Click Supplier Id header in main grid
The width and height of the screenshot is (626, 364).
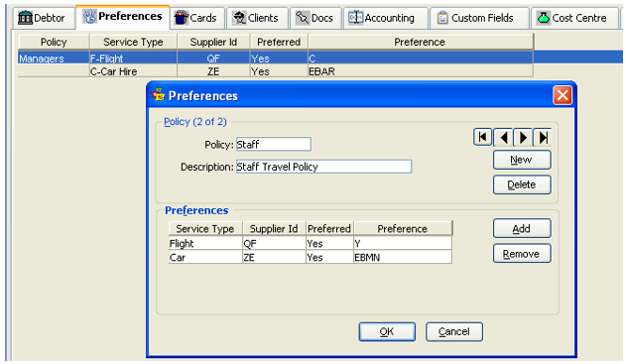pos(213,42)
